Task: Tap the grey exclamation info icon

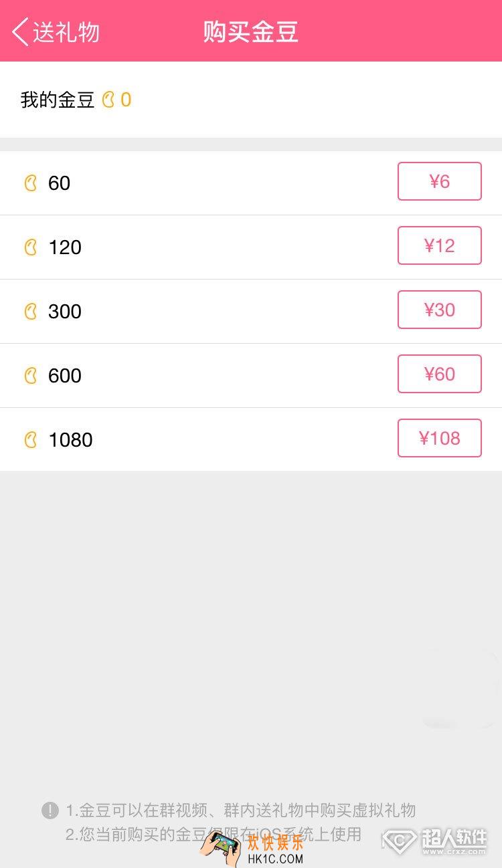Action: click(x=50, y=810)
